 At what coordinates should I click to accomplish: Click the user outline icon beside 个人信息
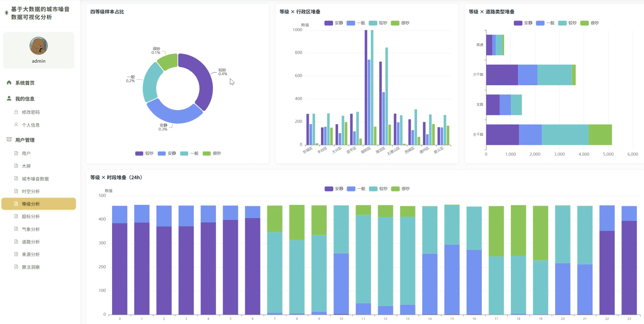(16, 125)
